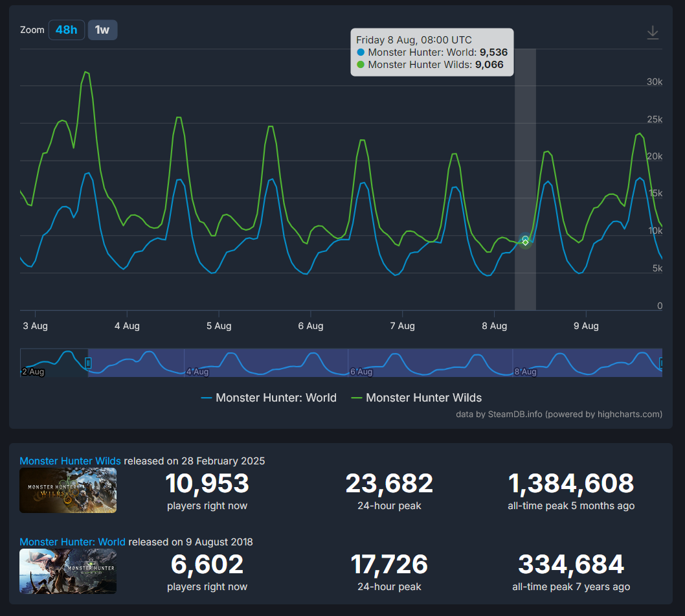
Task: Click the highlighted data point at 8 Aug 08:00
Action: (x=526, y=240)
